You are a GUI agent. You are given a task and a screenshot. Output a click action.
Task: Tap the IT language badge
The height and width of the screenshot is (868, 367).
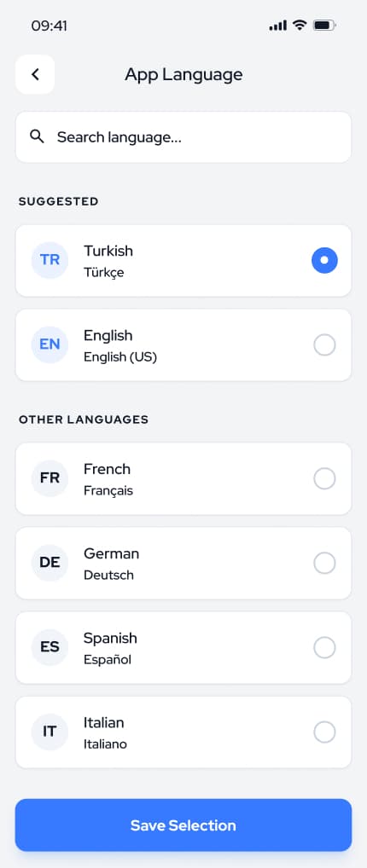(50, 732)
